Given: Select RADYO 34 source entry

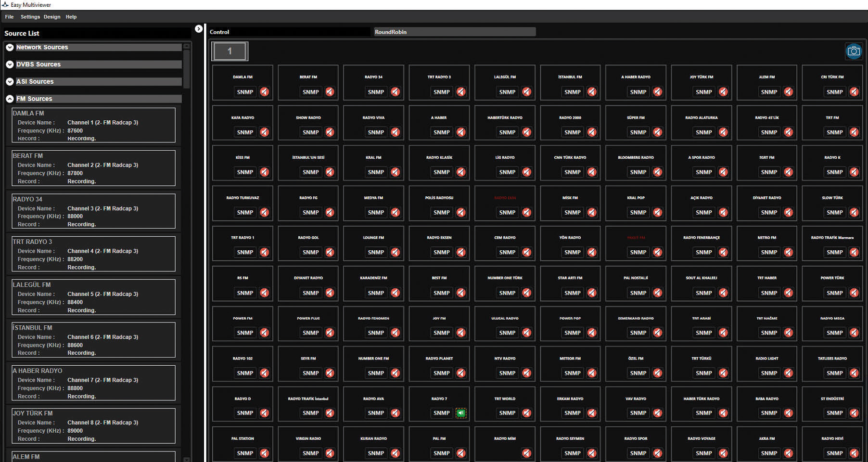Looking at the screenshot, I should 94,211.
